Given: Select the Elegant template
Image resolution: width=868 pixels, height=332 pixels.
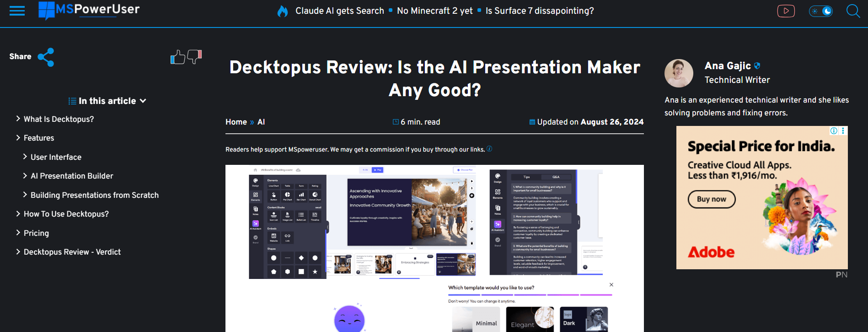Looking at the screenshot, I should coord(530,319).
